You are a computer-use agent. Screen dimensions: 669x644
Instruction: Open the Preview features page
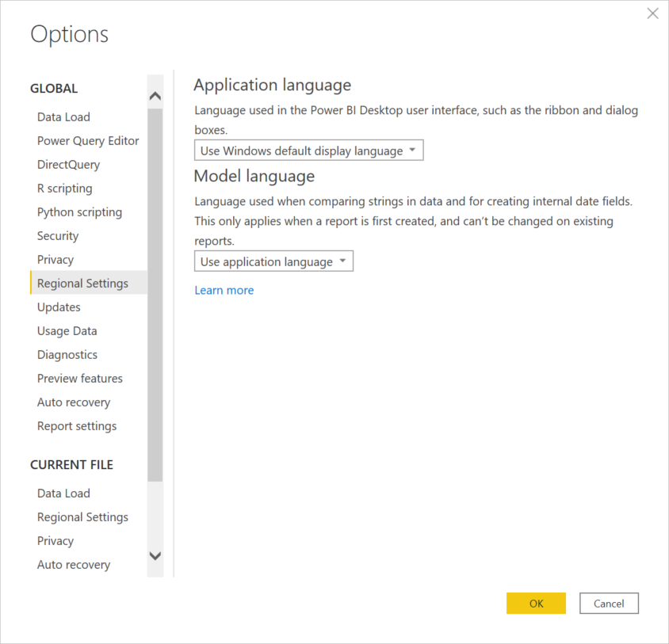pyautogui.click(x=79, y=378)
